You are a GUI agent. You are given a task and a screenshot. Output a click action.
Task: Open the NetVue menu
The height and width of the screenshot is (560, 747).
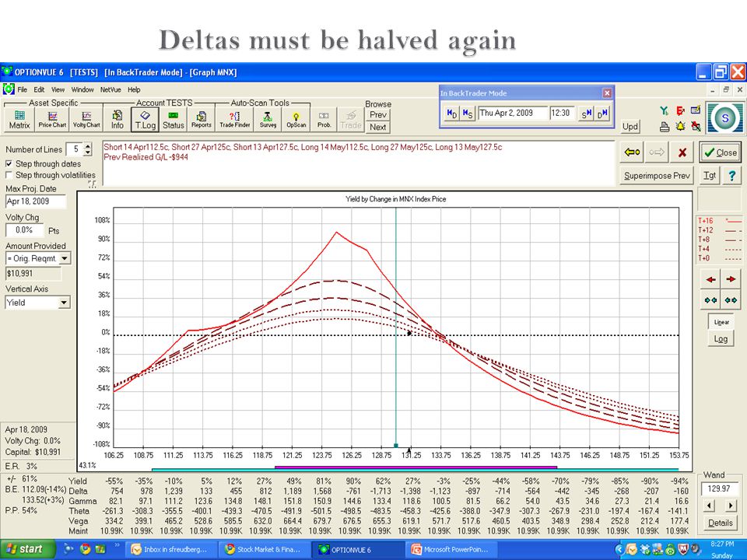click(x=110, y=89)
